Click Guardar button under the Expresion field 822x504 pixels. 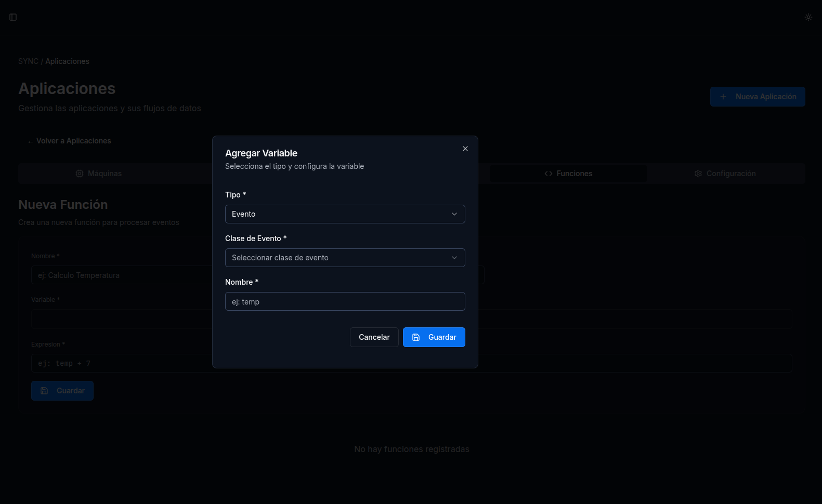(x=62, y=391)
